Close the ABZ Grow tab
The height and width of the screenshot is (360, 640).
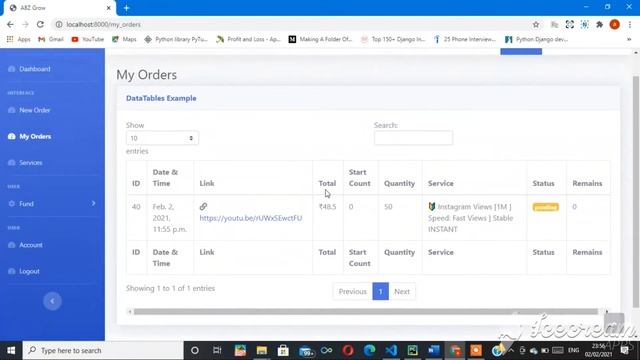(109, 8)
